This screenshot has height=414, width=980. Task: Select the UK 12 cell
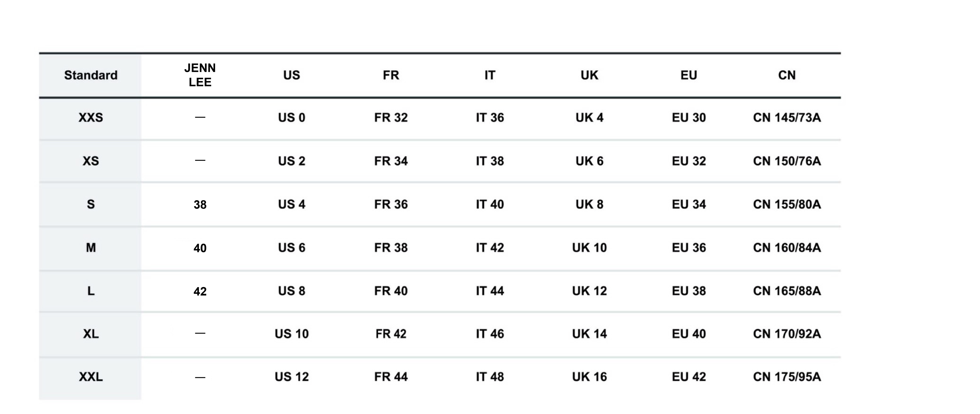coord(589,291)
